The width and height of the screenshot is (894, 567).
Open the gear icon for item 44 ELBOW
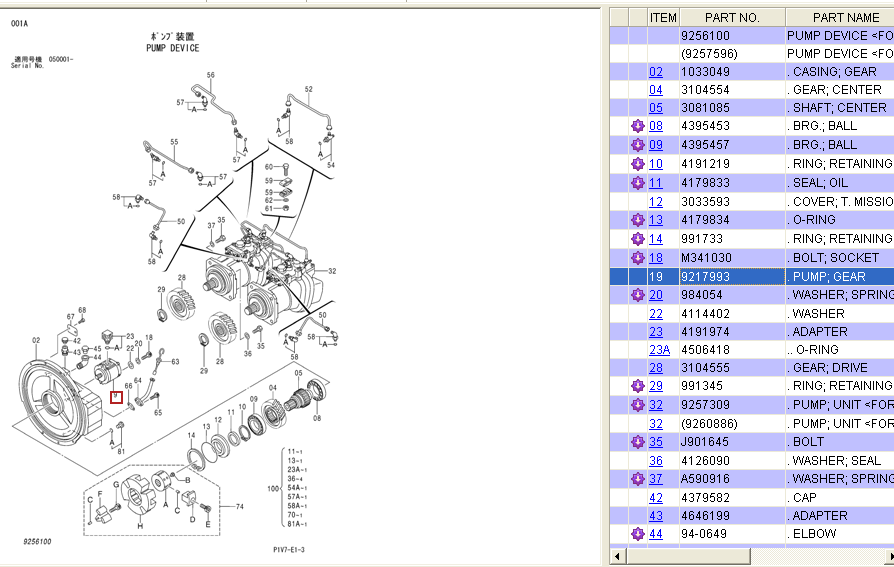click(637, 534)
